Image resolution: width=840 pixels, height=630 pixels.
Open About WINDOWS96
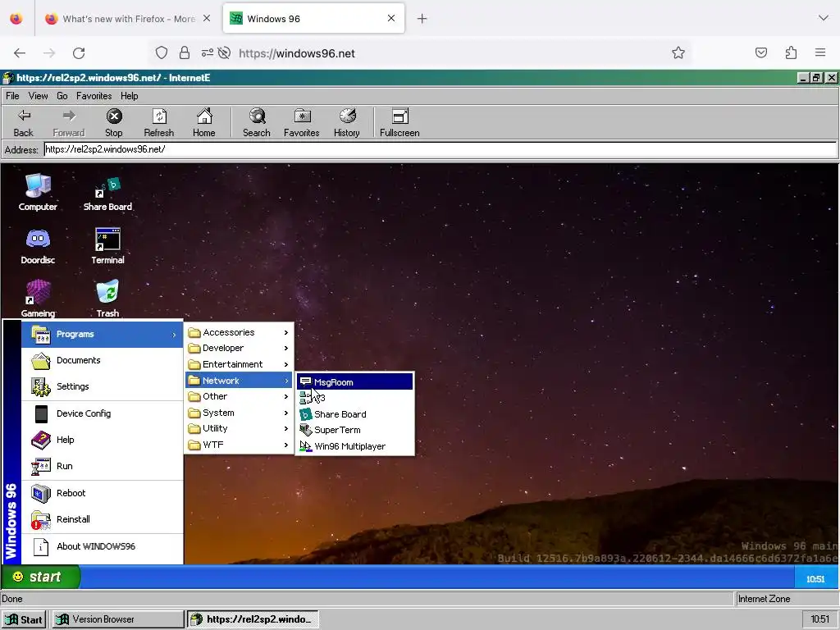point(103,546)
